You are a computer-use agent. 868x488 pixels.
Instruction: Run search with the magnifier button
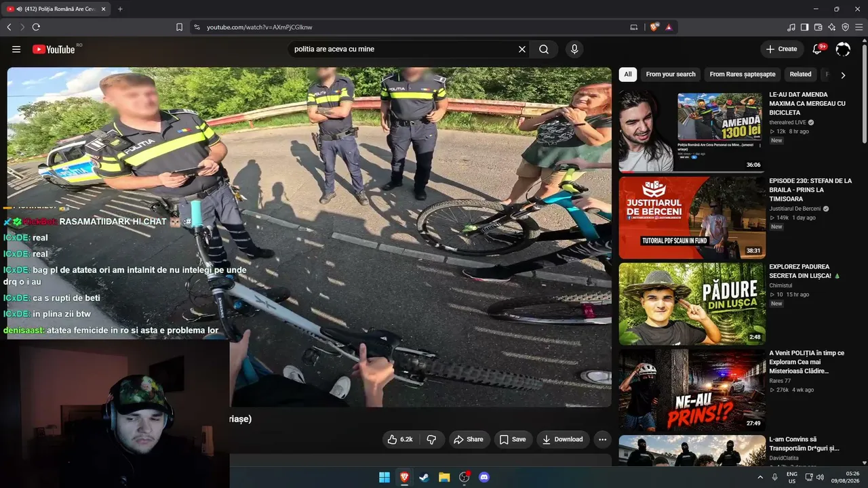544,49
